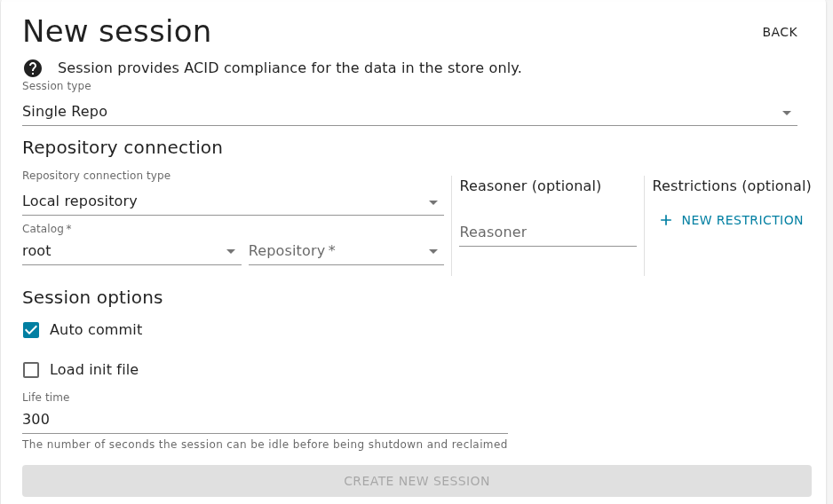Open the Single Repo session type dropdown
833x504 pixels.
click(x=409, y=112)
